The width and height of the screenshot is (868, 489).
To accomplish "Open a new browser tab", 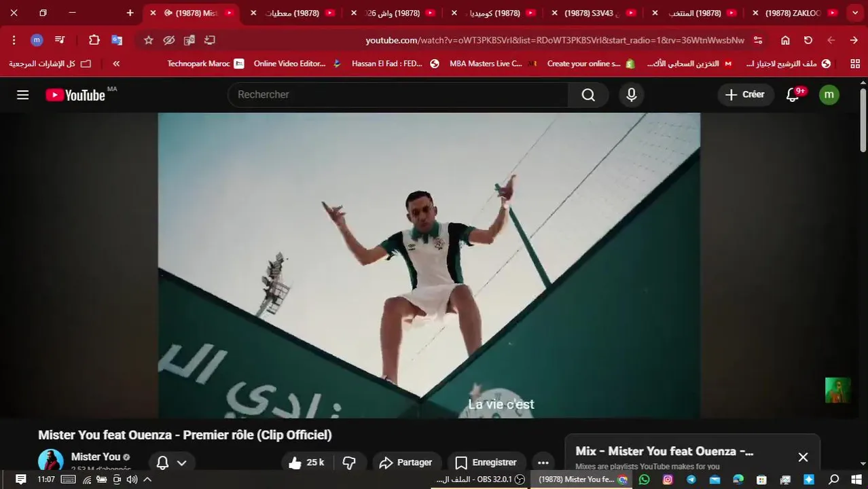I will point(130,13).
